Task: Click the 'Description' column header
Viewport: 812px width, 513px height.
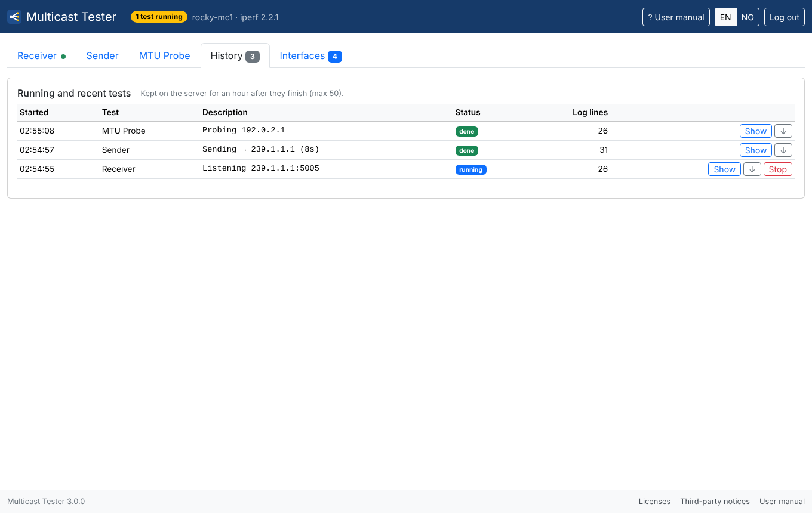Action: (x=225, y=112)
